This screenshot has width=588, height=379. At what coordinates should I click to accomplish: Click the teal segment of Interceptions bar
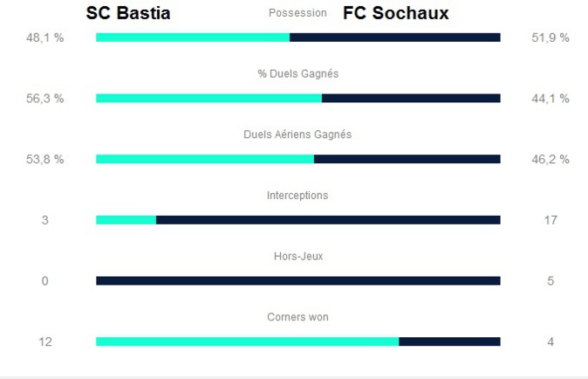pos(126,220)
